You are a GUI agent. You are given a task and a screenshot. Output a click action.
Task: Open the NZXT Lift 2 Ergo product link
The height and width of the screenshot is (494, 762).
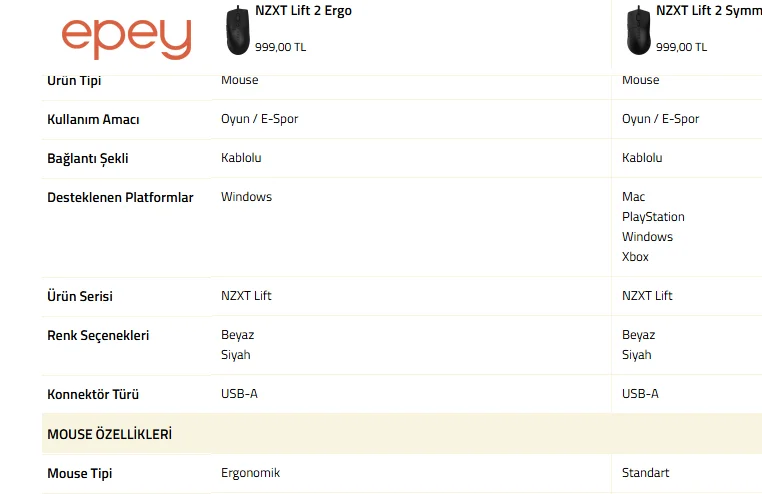pos(303,11)
